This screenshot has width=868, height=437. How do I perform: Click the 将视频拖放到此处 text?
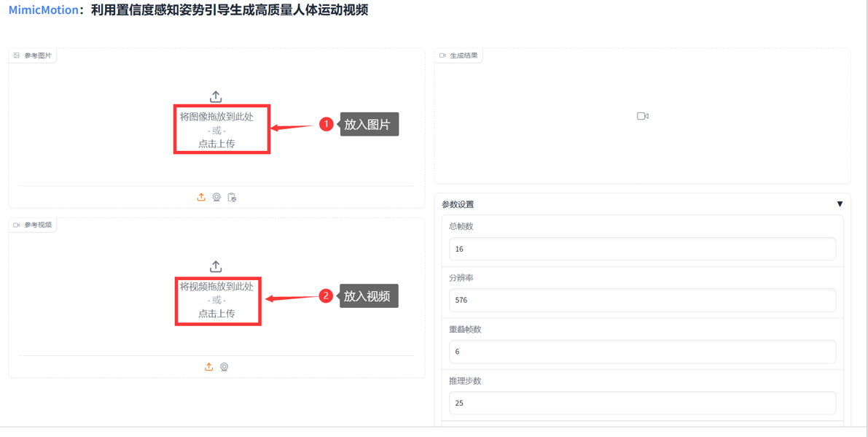click(216, 287)
